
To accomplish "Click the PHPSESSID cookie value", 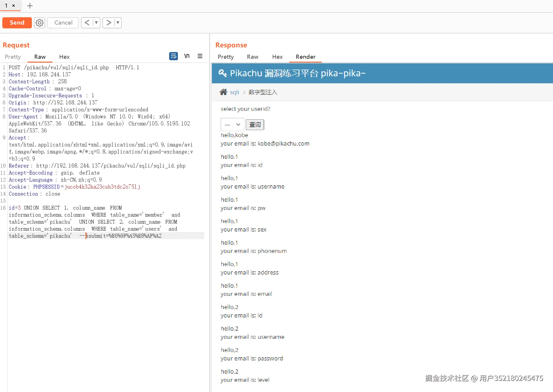I will (x=102, y=187).
